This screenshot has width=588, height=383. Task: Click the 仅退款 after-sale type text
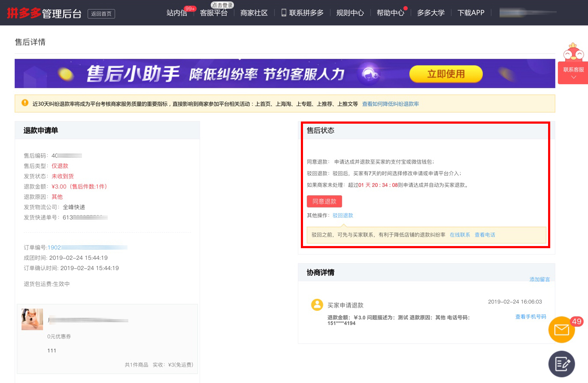point(60,166)
